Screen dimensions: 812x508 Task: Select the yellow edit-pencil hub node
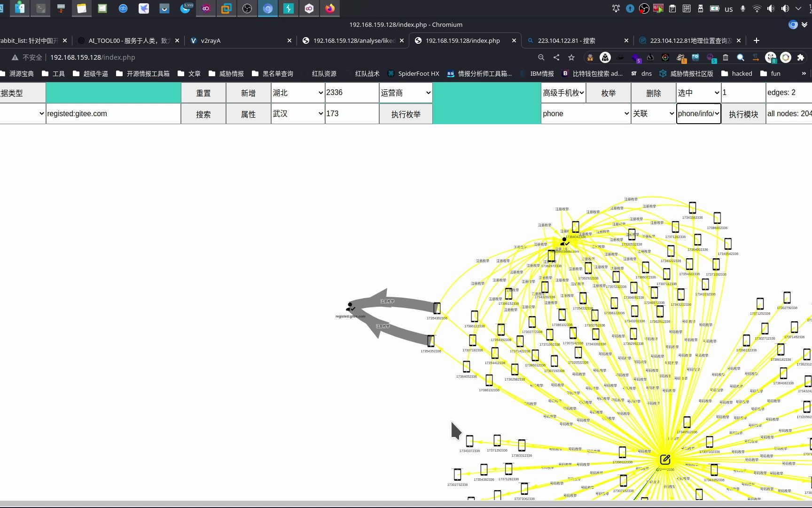pyautogui.click(x=665, y=460)
